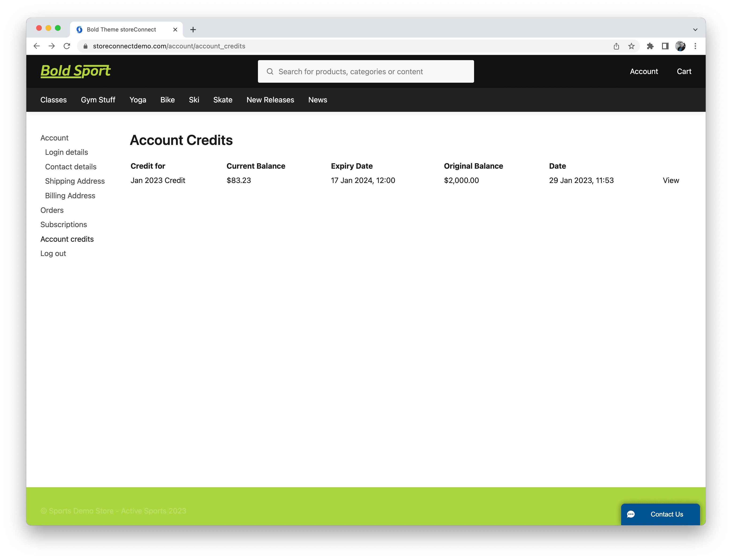
Task: Open the New Releases menu item
Action: click(270, 100)
